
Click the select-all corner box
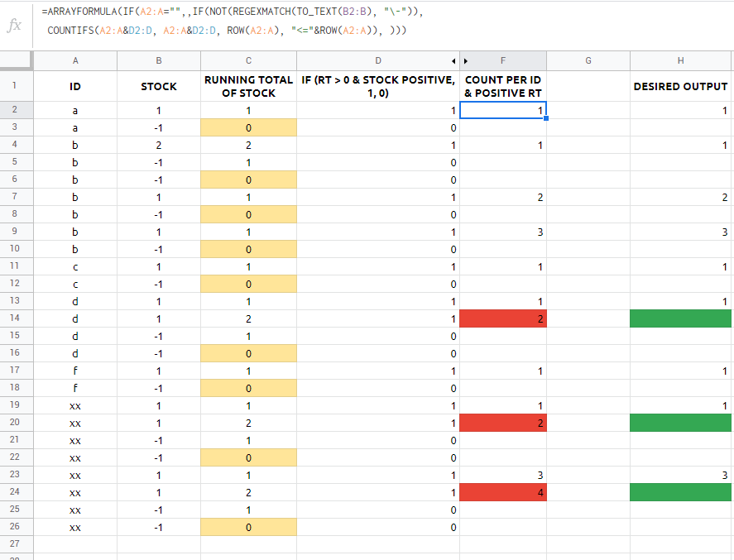point(16,61)
